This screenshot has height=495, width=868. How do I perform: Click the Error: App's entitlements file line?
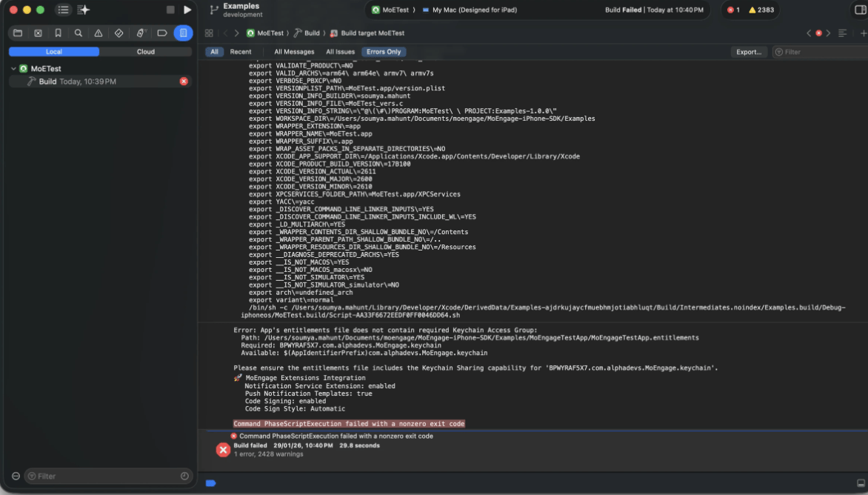pos(385,330)
